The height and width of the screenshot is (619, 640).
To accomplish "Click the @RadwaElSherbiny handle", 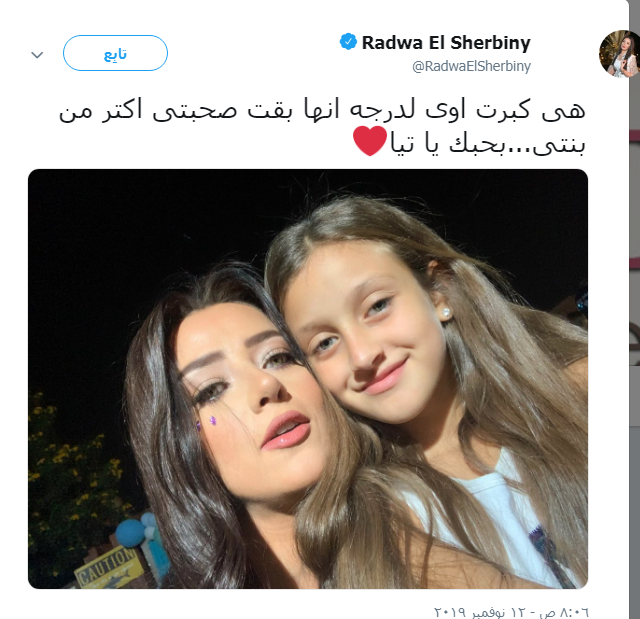I will coord(471,66).
